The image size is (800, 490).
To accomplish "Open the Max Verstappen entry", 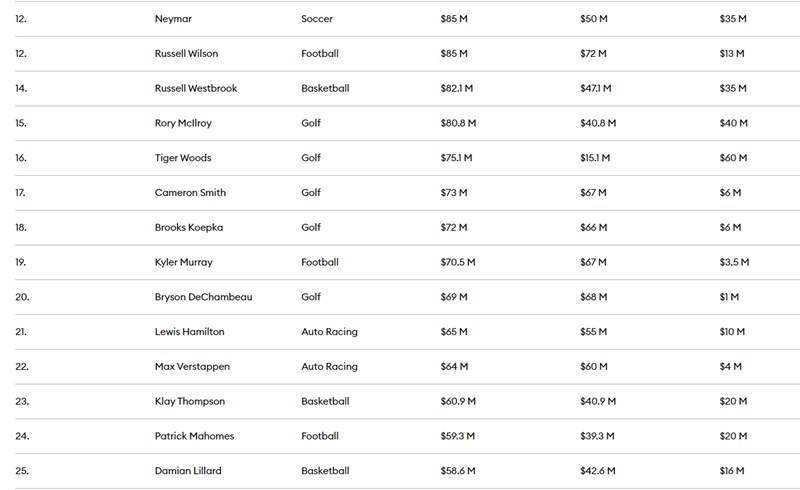I will coord(192,367).
